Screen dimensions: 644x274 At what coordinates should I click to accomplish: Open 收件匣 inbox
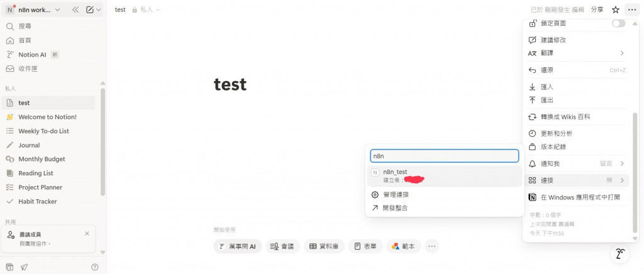tap(48, 68)
